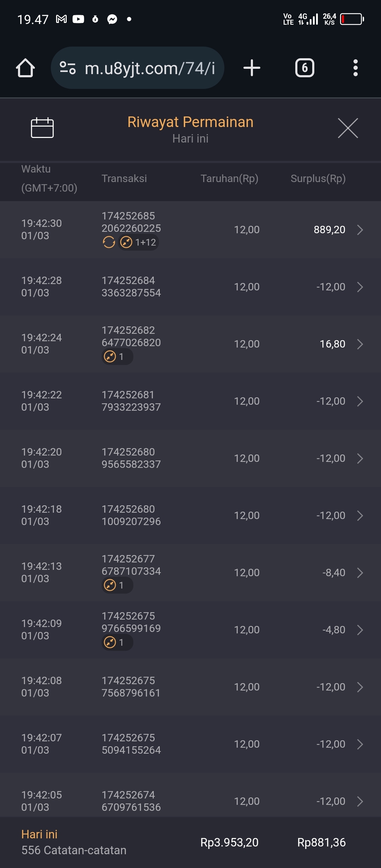Screen dimensions: 381x868
Task: Open transaction 174252681 7933223937
Action: (x=131, y=401)
